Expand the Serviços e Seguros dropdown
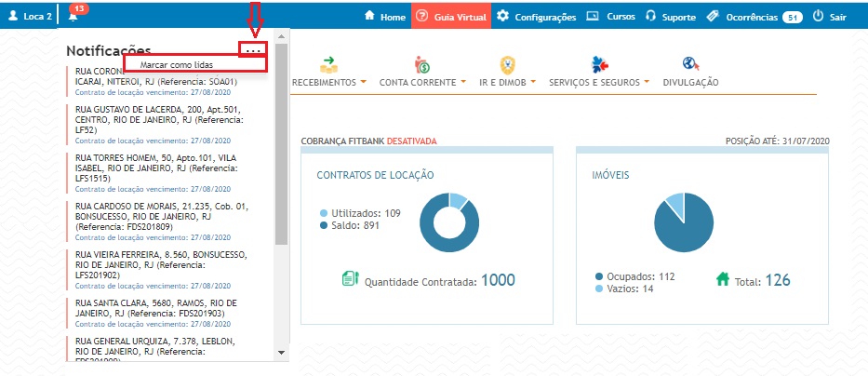Image resolution: width=868 pixels, height=376 pixels. pos(647,82)
